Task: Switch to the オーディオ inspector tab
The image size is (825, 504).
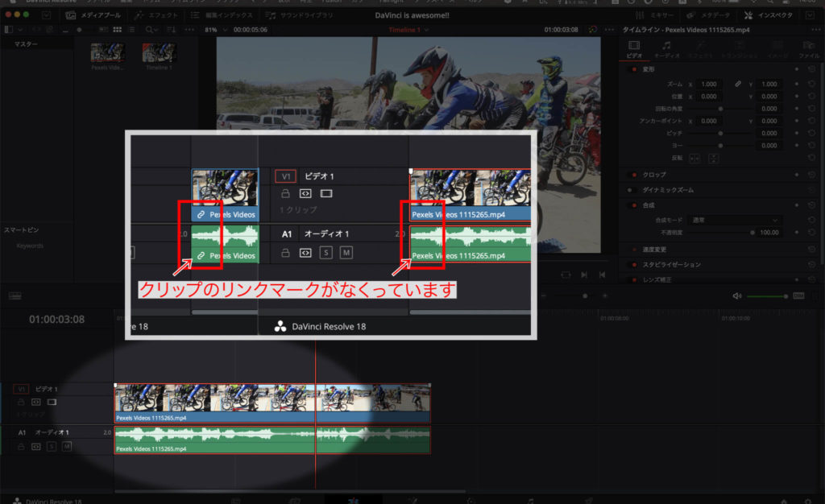Action: pos(666,49)
